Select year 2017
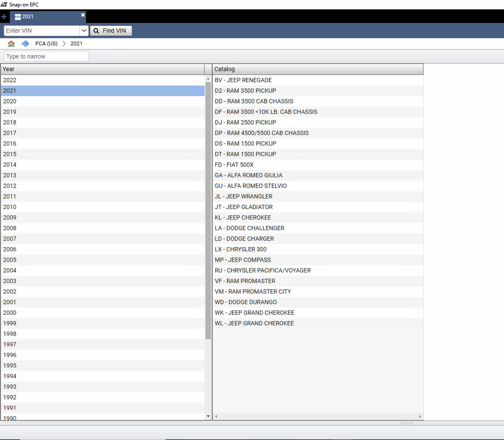This screenshot has width=504, height=440. click(x=102, y=133)
